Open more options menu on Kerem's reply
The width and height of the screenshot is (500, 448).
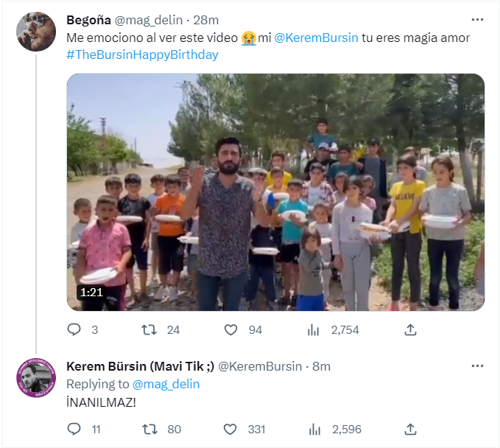click(x=477, y=366)
